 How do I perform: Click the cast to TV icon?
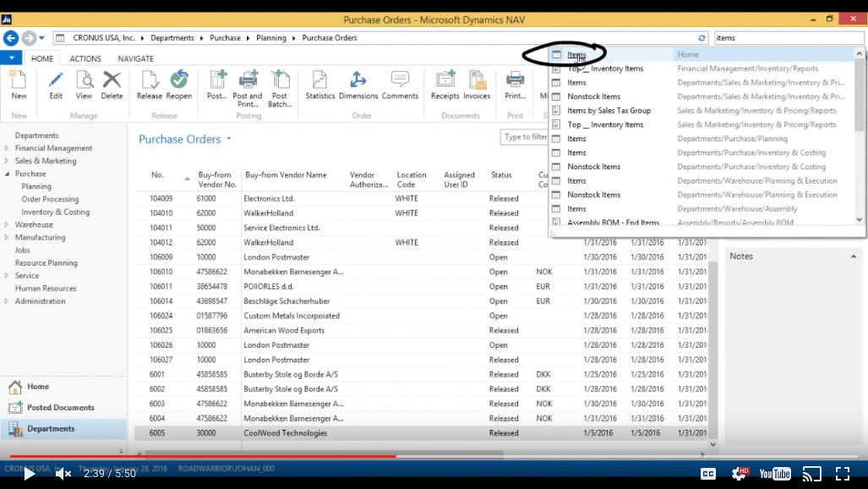pos(811,474)
